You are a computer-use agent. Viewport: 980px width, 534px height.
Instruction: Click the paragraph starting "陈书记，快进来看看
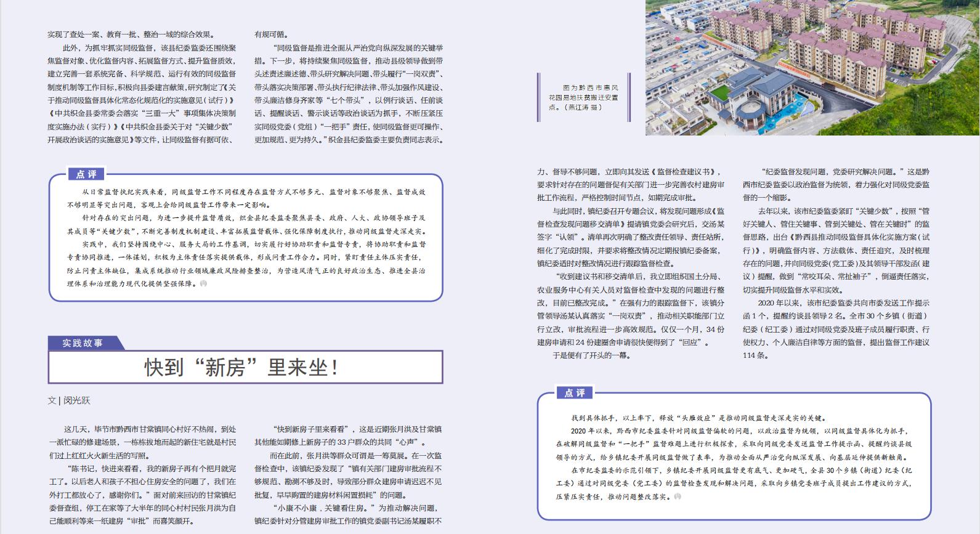coord(142,495)
